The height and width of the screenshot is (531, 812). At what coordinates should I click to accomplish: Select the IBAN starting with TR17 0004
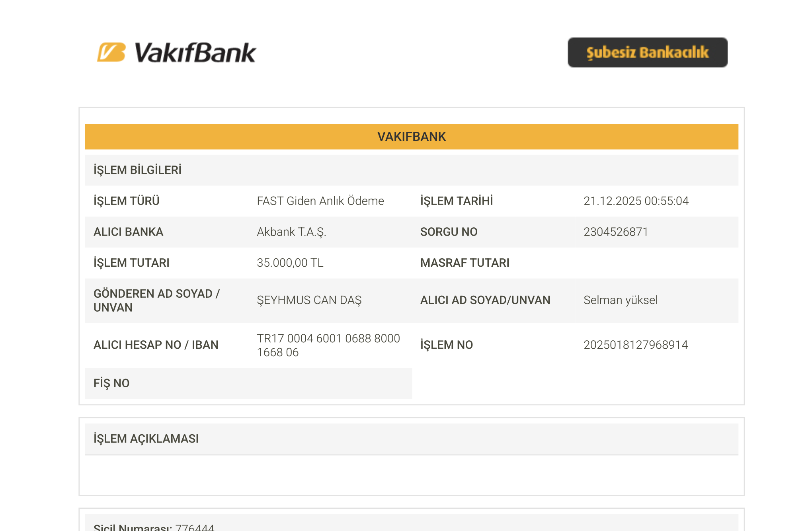coord(328,345)
